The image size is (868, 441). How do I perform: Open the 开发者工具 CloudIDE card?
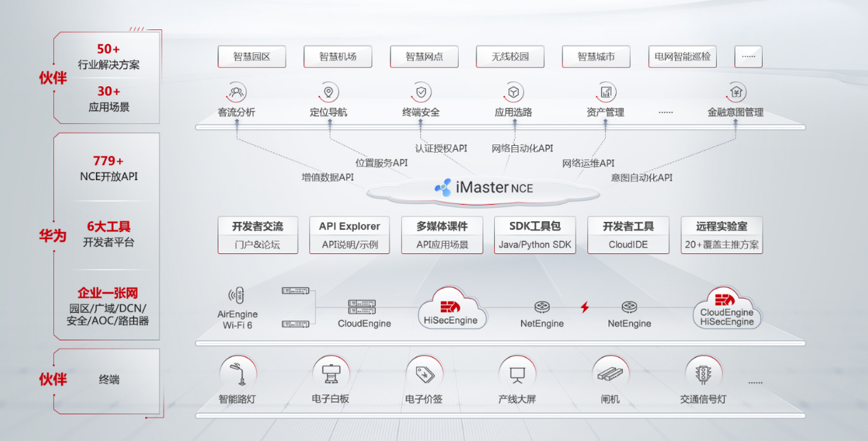coord(628,236)
